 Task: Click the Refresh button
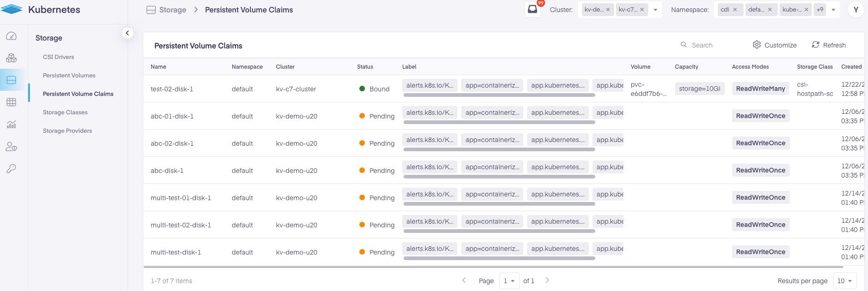click(828, 45)
